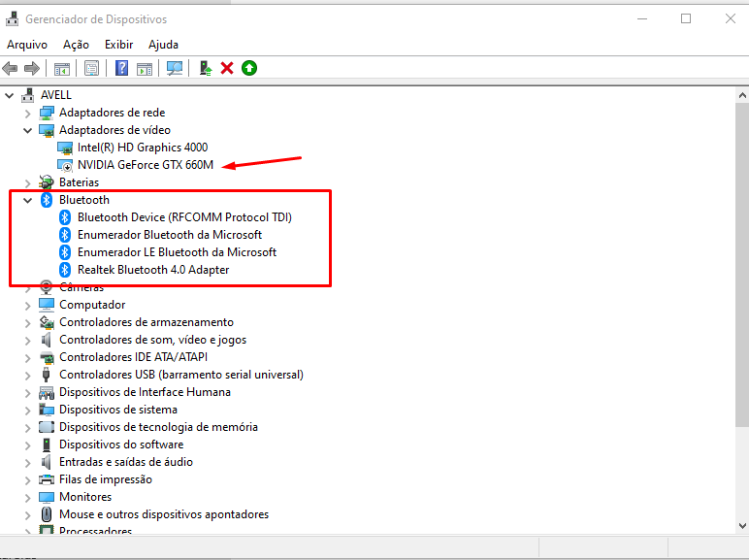This screenshot has width=749, height=560.
Task: Collapse the AVELL root node
Action: pyautogui.click(x=9, y=95)
